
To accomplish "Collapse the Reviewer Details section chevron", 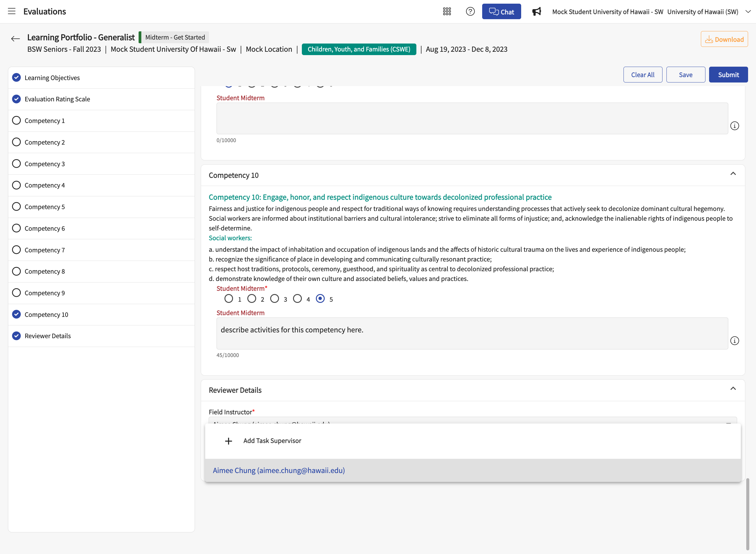I will 733,389.
